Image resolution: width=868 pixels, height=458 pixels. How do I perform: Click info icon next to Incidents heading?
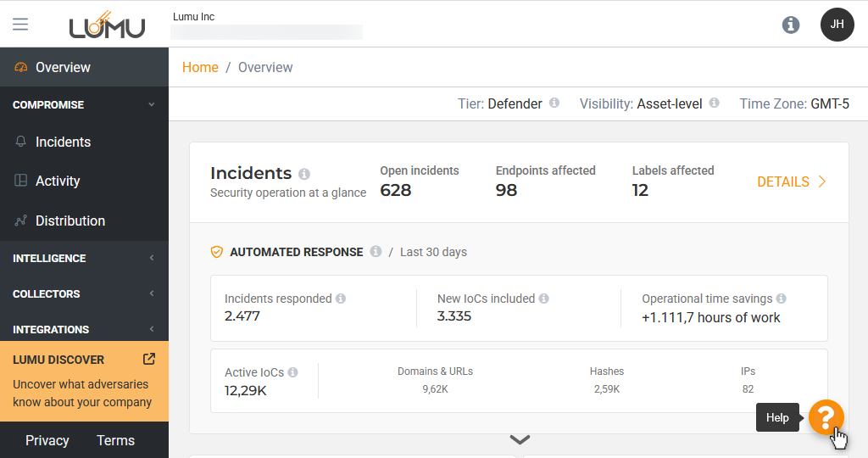pyautogui.click(x=304, y=174)
